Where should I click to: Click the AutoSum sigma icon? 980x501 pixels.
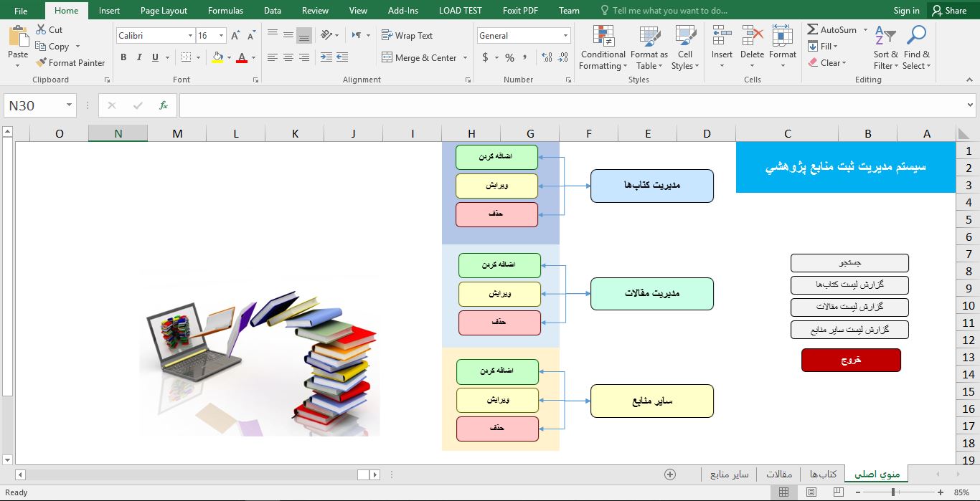tap(813, 30)
